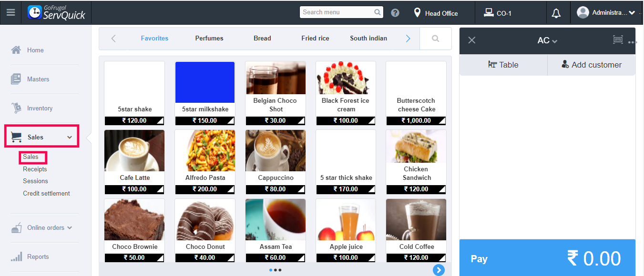644x276 pixels.
Task: Expand the AC section dropdown
Action: pyautogui.click(x=547, y=40)
